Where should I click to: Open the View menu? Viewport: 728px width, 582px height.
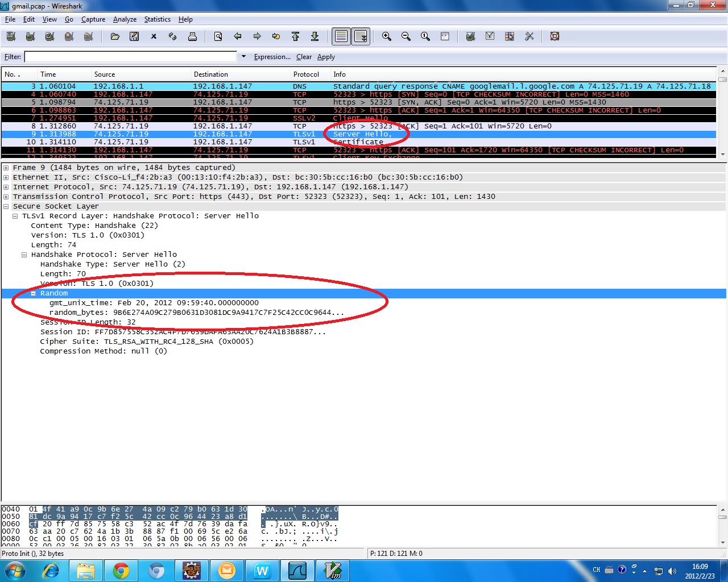(x=49, y=19)
